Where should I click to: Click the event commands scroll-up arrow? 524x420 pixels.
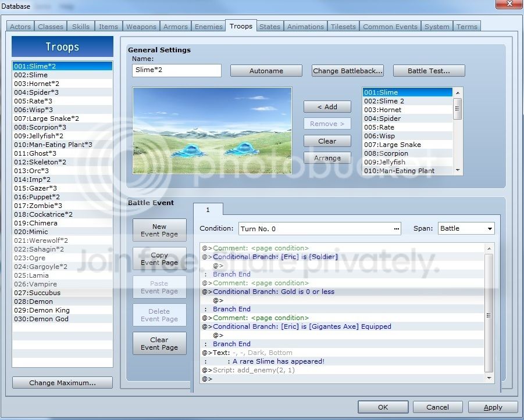pyautogui.click(x=489, y=249)
